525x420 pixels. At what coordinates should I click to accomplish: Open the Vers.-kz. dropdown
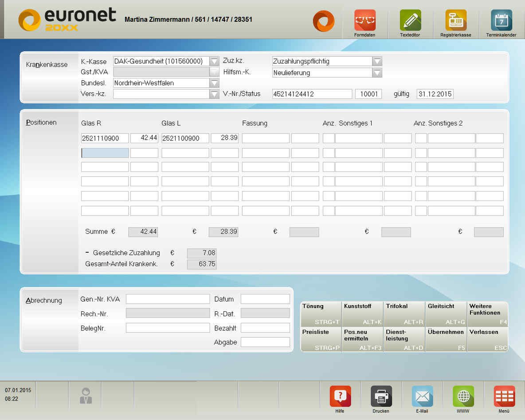pyautogui.click(x=214, y=94)
